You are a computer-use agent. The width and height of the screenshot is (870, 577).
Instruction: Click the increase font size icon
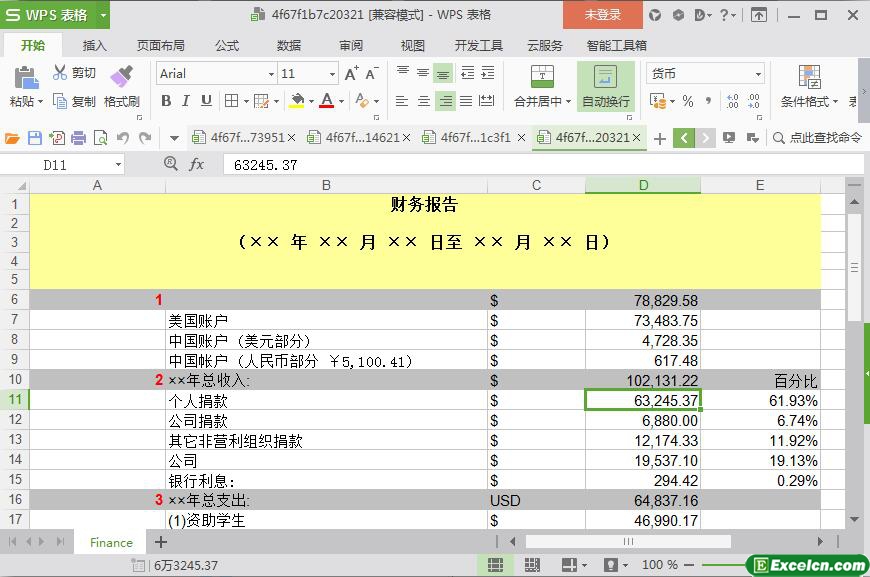pos(351,74)
